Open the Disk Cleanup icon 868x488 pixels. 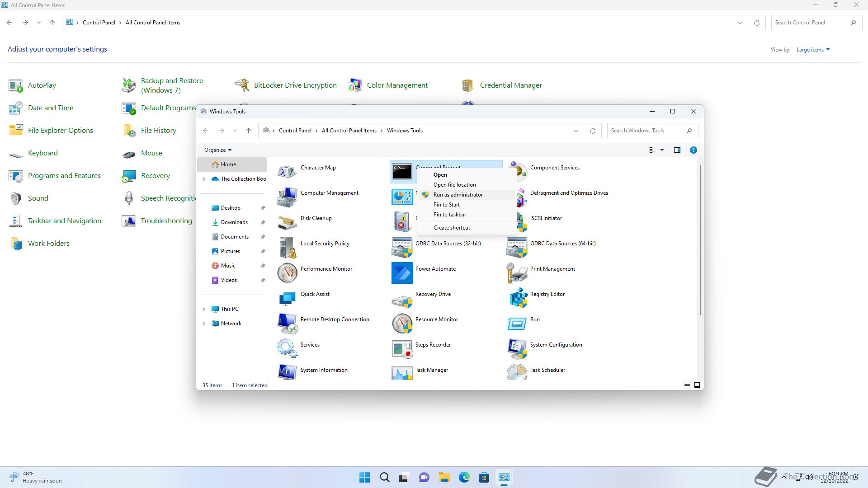287,222
